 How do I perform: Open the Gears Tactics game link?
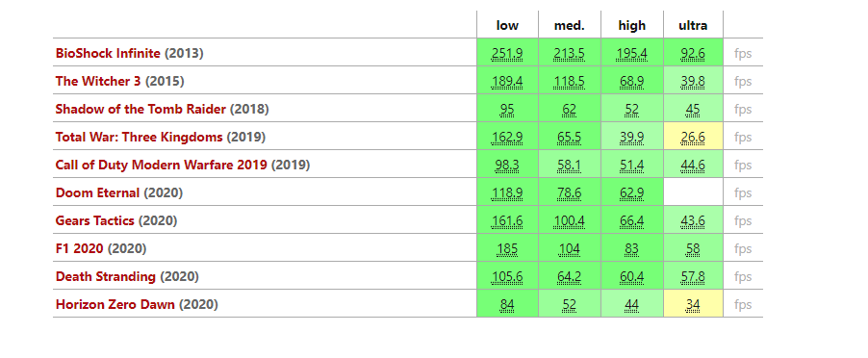(94, 220)
